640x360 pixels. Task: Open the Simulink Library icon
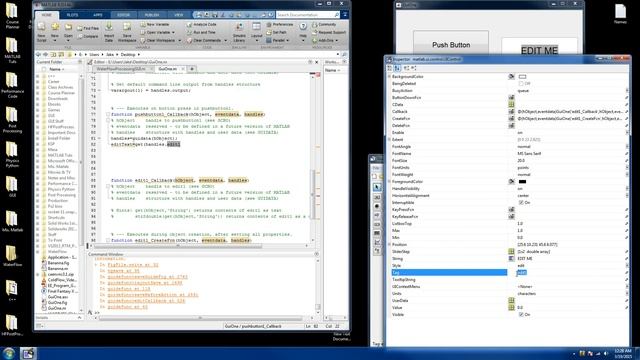click(x=239, y=27)
